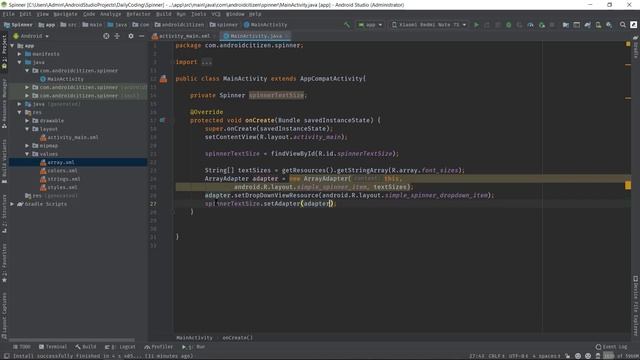Open the Android project view dropdown
Screen dimensions: 640x360
(x=31, y=36)
